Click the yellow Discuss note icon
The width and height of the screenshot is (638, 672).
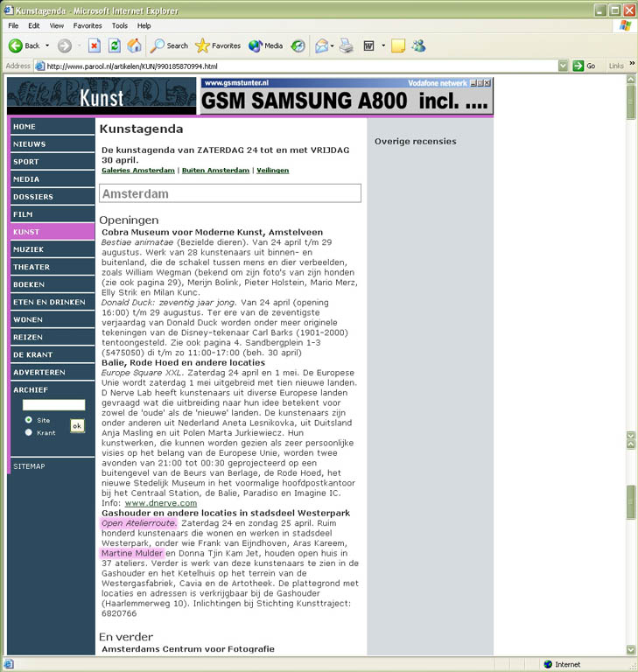398,45
